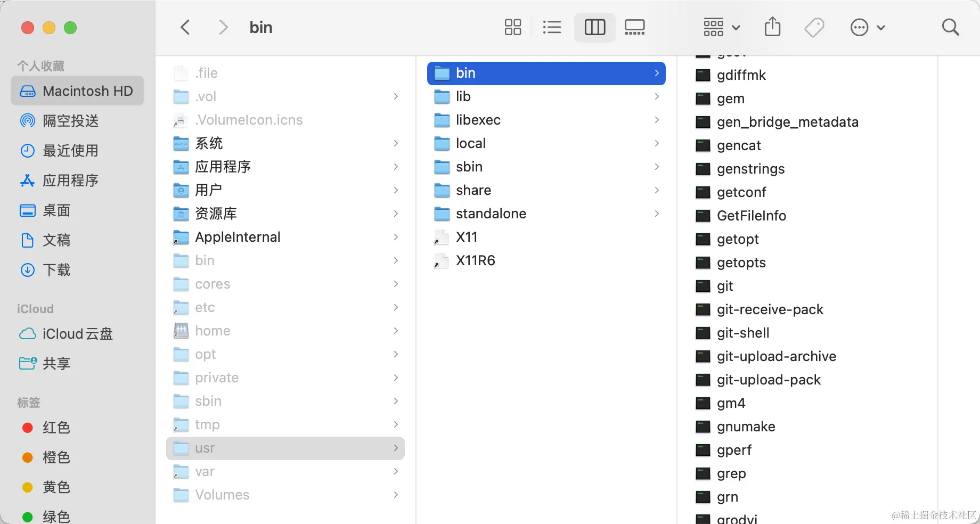Select column view mode
980x524 pixels.
tap(595, 27)
